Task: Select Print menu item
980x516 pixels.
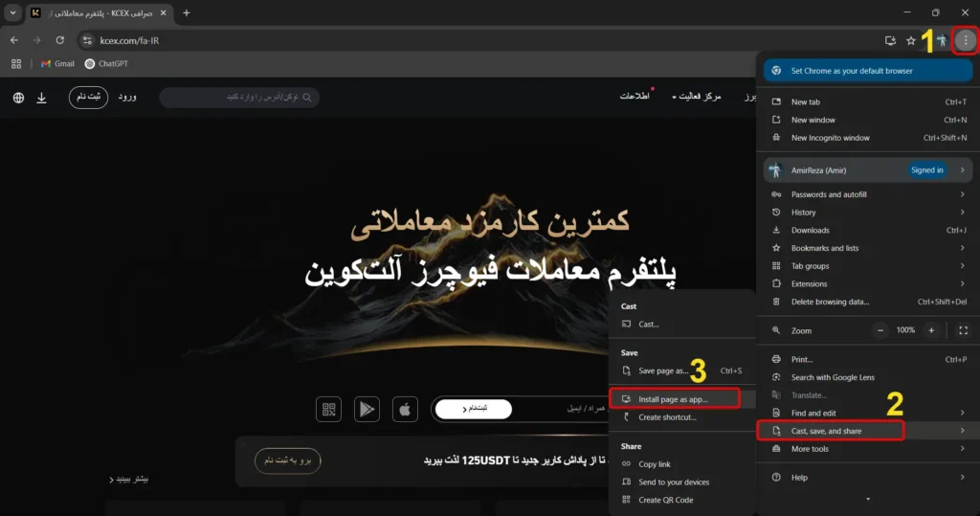Action: (867, 360)
